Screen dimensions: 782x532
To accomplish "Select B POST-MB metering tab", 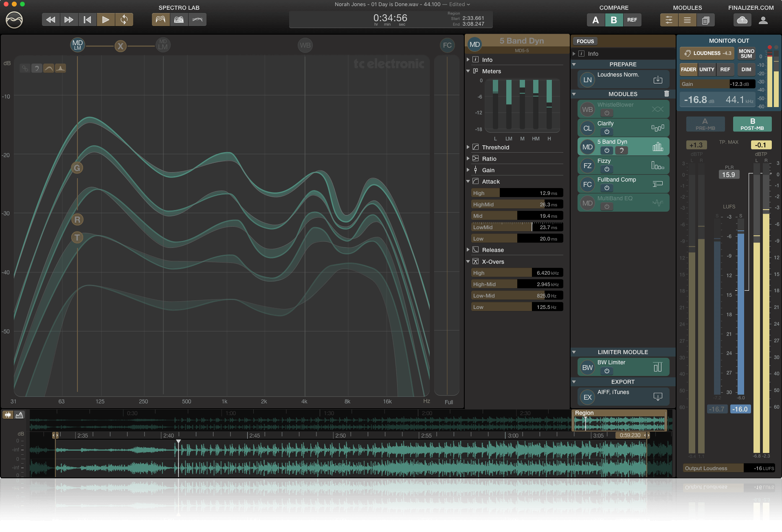I will point(752,124).
